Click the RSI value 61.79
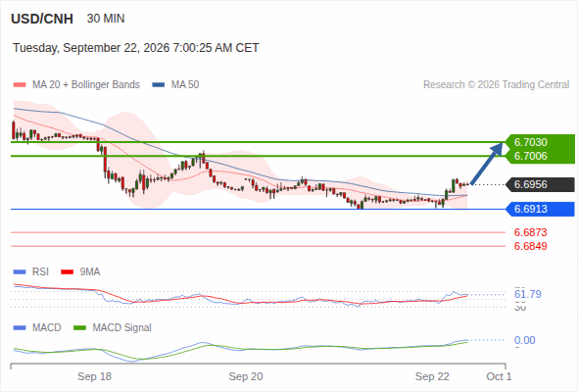The width and height of the screenshot is (578, 392). 528,294
